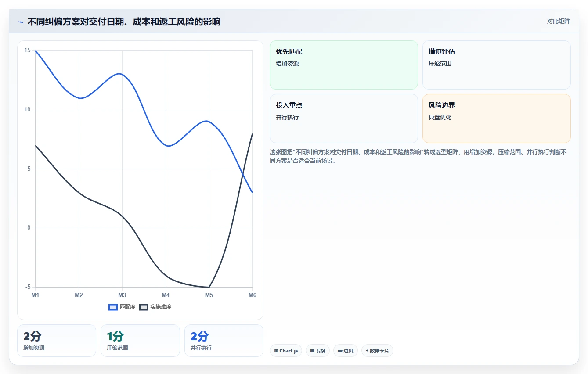Click the dark 实施难度 line at M5 minimum

tap(208, 287)
